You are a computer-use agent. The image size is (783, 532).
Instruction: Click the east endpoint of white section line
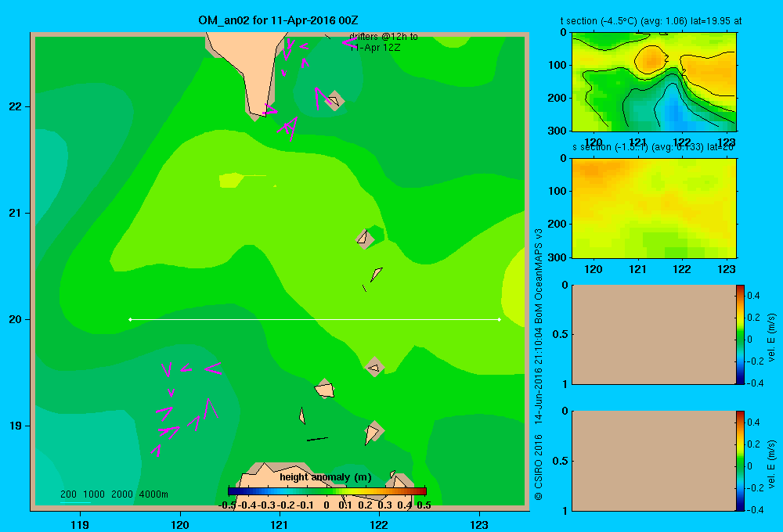500,319
